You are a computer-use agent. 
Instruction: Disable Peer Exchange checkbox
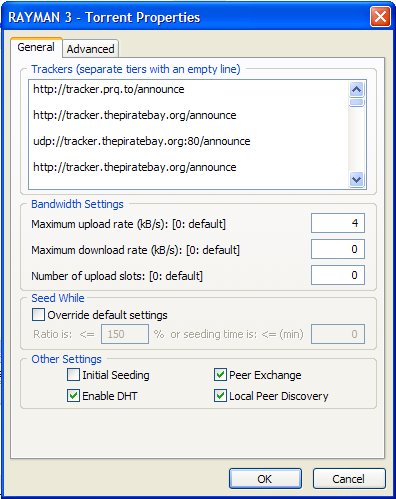(x=220, y=375)
